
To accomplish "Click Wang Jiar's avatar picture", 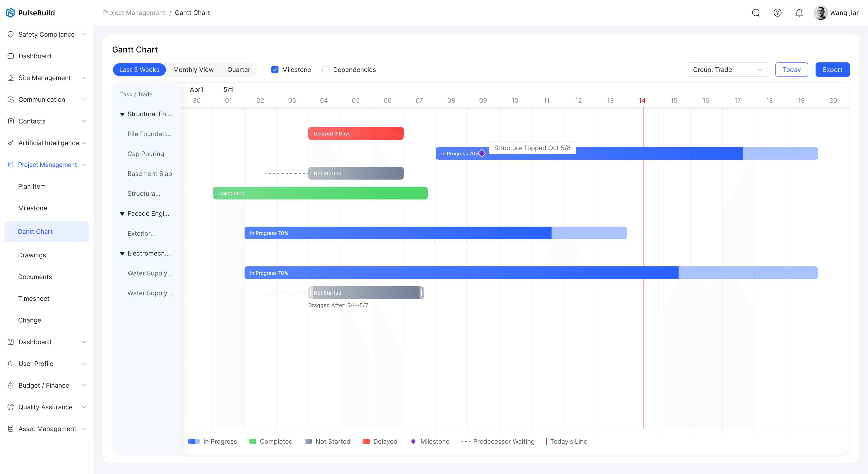I will click(x=821, y=13).
